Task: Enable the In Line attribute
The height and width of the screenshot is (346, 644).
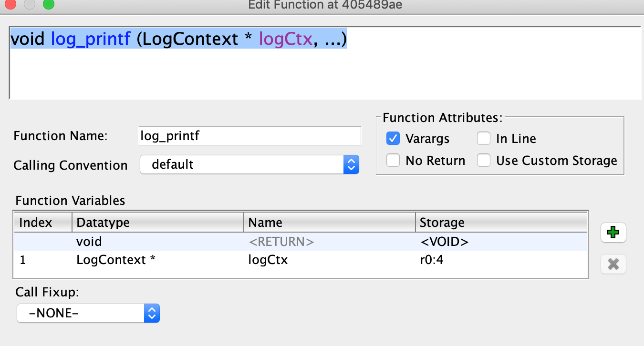Action: pyautogui.click(x=483, y=138)
